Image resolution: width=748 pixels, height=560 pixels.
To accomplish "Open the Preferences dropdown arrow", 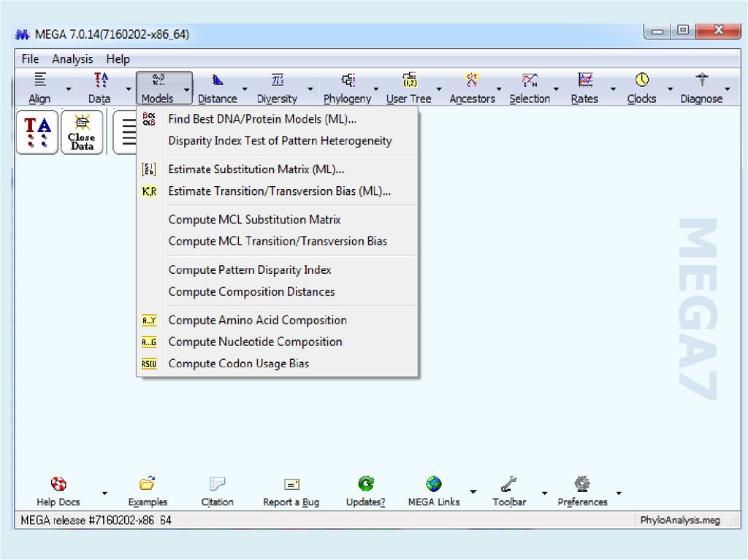I will [619, 492].
